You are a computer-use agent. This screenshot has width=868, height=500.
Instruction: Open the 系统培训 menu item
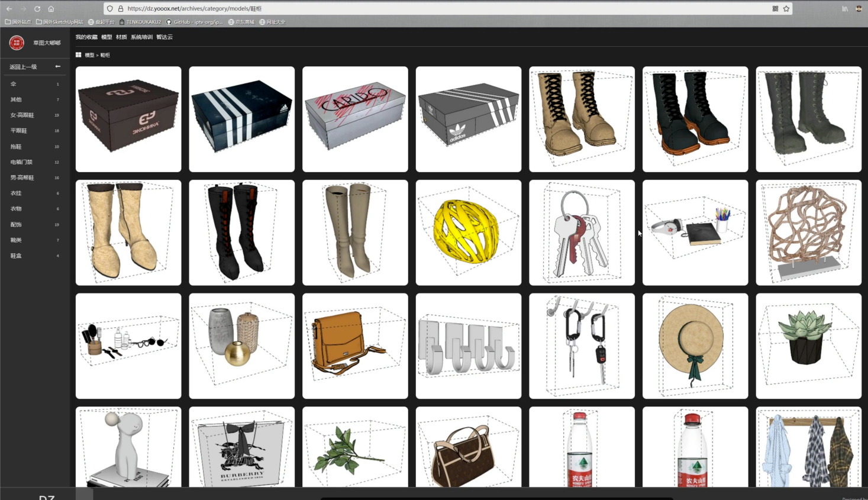[x=141, y=37]
